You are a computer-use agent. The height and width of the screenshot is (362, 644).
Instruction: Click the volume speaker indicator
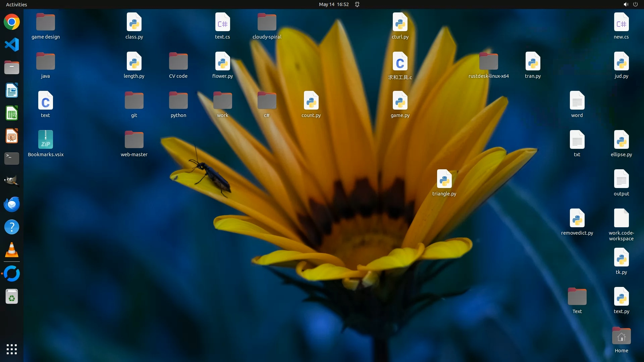pyautogui.click(x=626, y=4)
